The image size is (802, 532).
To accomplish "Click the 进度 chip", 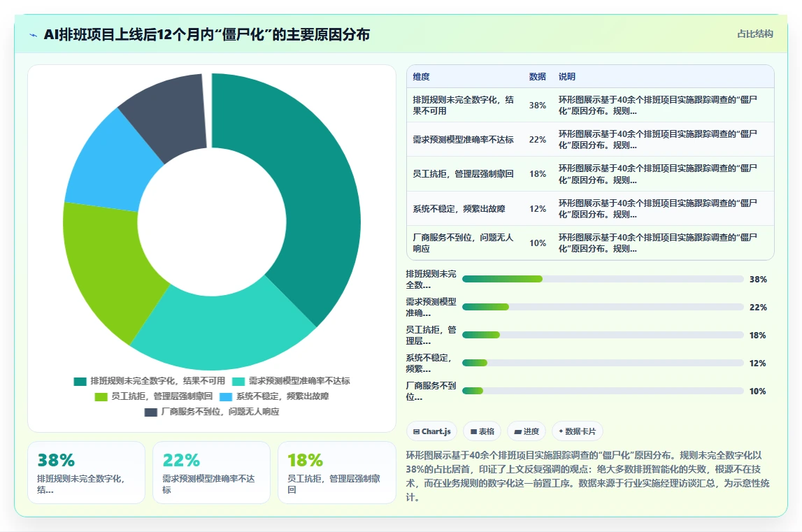I will click(527, 431).
